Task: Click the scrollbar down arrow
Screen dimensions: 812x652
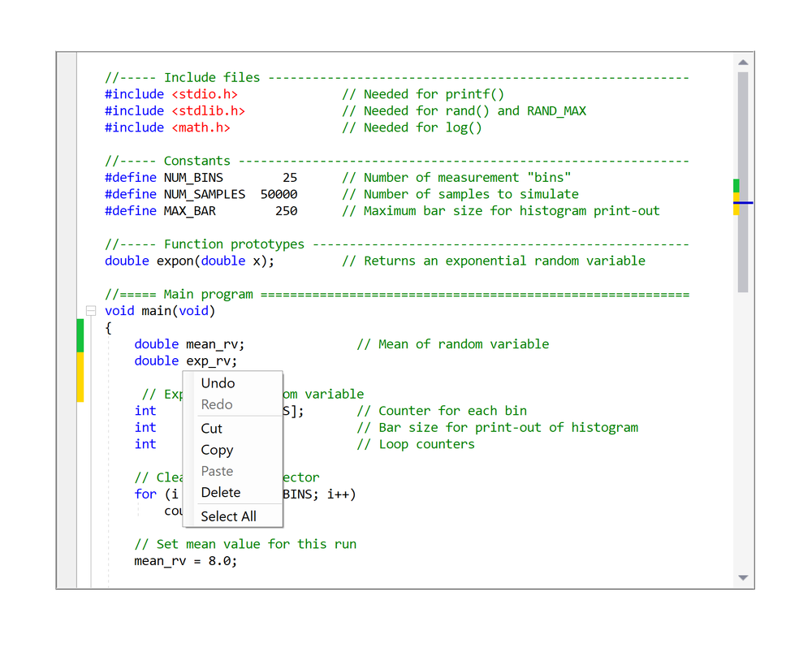Action: (742, 577)
